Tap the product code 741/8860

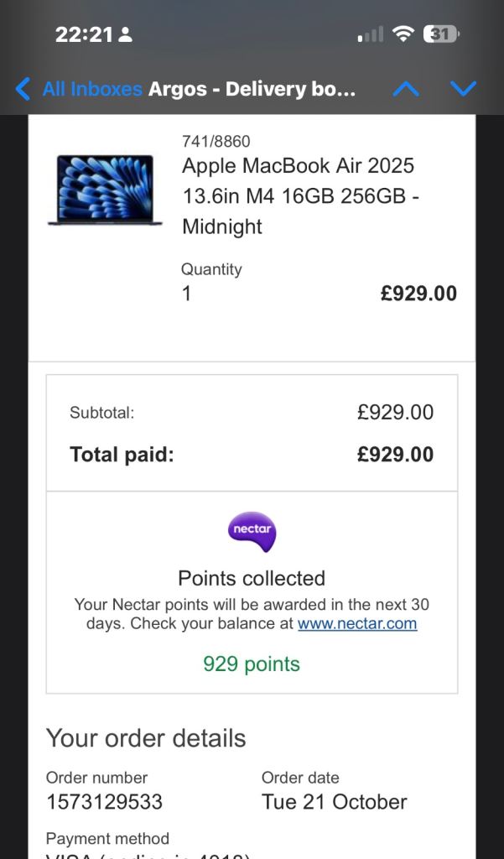(216, 142)
